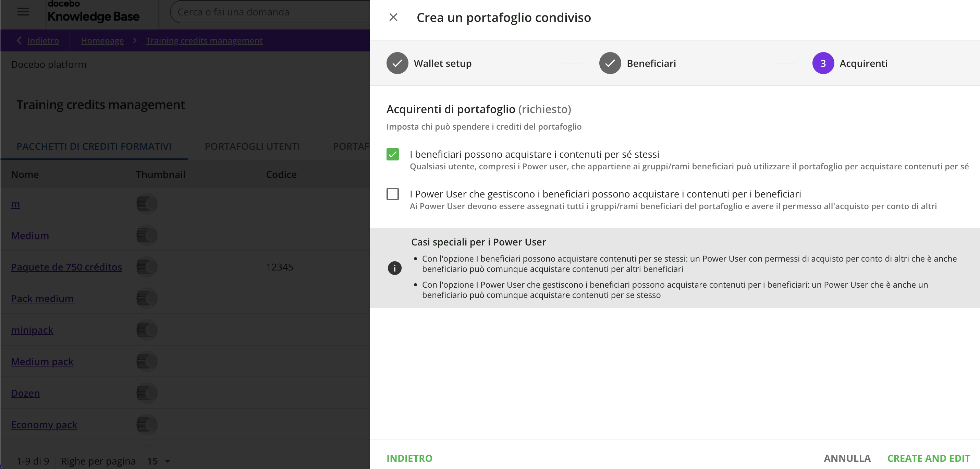Switch to Pacchetti di crediti formativi tab
The image size is (980, 469).
(x=94, y=147)
